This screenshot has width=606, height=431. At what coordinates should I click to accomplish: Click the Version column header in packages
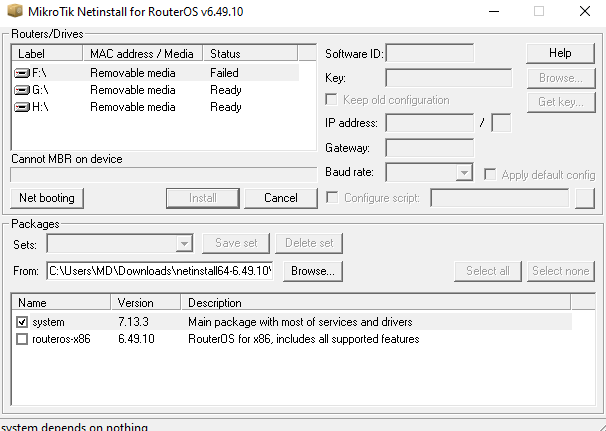(x=146, y=302)
